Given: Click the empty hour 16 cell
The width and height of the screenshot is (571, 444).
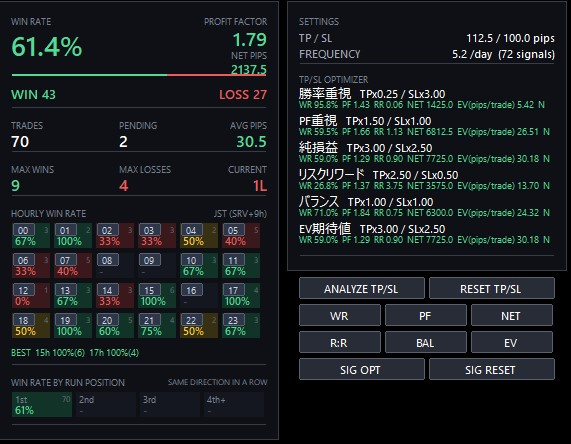Looking at the screenshot, I should [199, 296].
